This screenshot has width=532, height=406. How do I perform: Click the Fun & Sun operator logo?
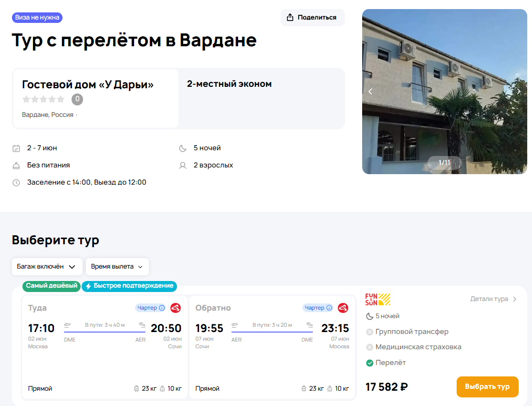pyautogui.click(x=377, y=300)
